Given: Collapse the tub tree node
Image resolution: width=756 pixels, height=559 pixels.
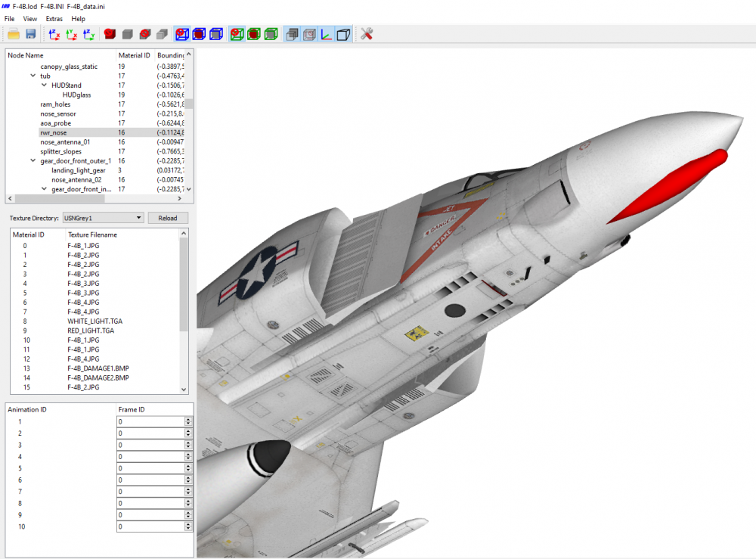Looking at the screenshot, I should pos(33,76).
